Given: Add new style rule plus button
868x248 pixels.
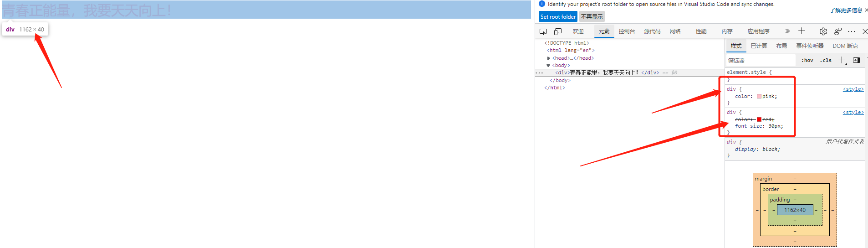Looking at the screenshot, I should point(842,60).
